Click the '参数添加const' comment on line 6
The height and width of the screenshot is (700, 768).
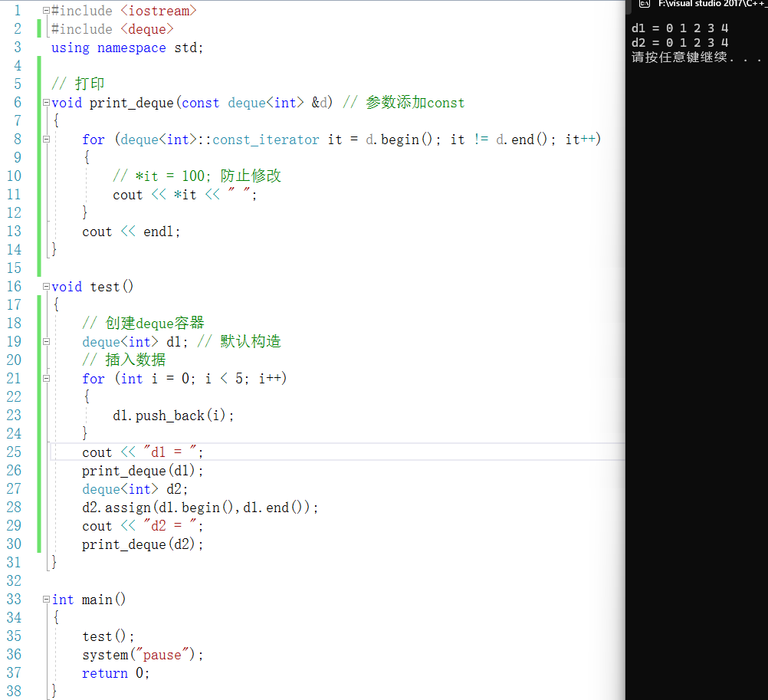(415, 103)
